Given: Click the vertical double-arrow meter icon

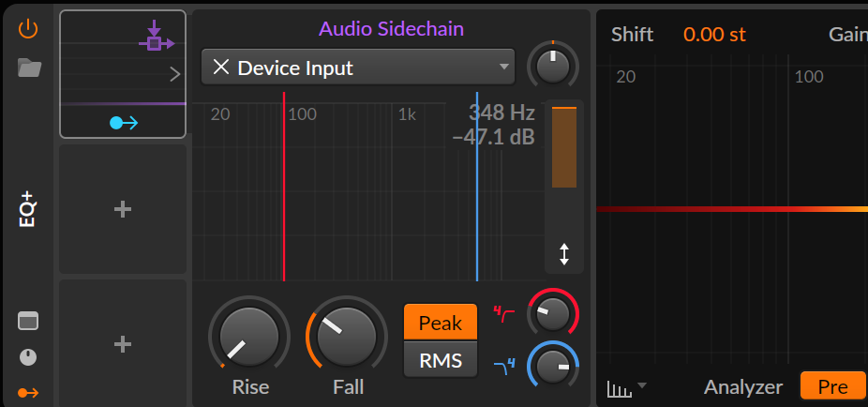Looking at the screenshot, I should point(564,254).
